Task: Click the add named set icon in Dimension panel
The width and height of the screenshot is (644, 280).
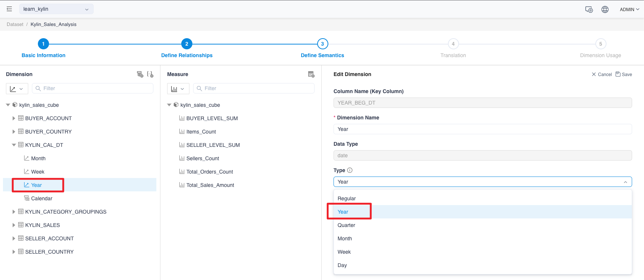Action: click(150, 74)
